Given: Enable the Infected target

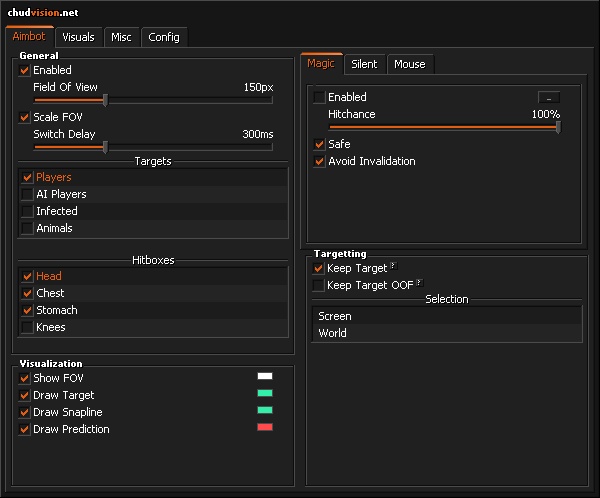Looking at the screenshot, I should (x=28, y=211).
